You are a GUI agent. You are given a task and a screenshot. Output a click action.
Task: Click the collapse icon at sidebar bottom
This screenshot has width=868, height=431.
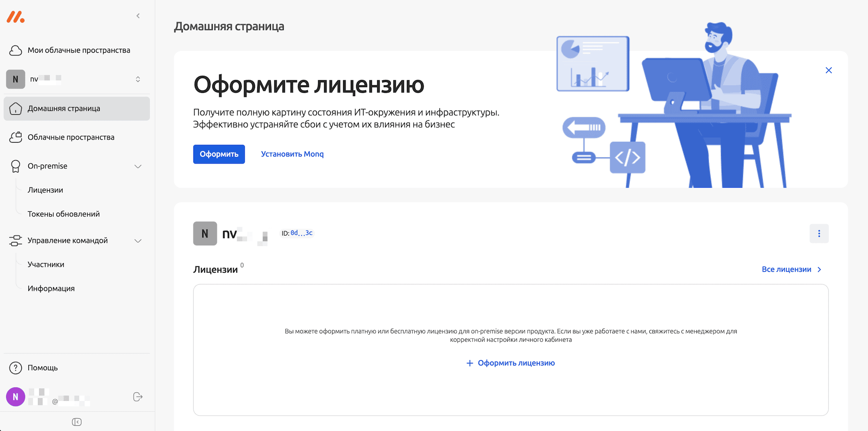tap(77, 422)
